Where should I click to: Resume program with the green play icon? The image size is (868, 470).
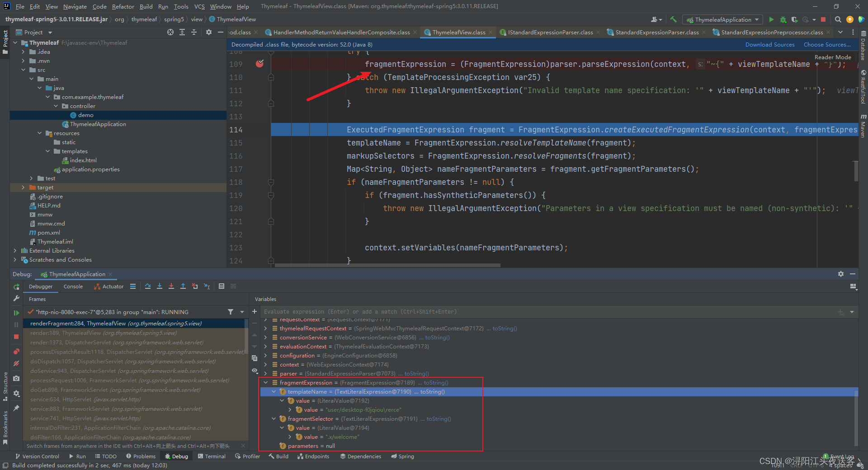[x=16, y=313]
